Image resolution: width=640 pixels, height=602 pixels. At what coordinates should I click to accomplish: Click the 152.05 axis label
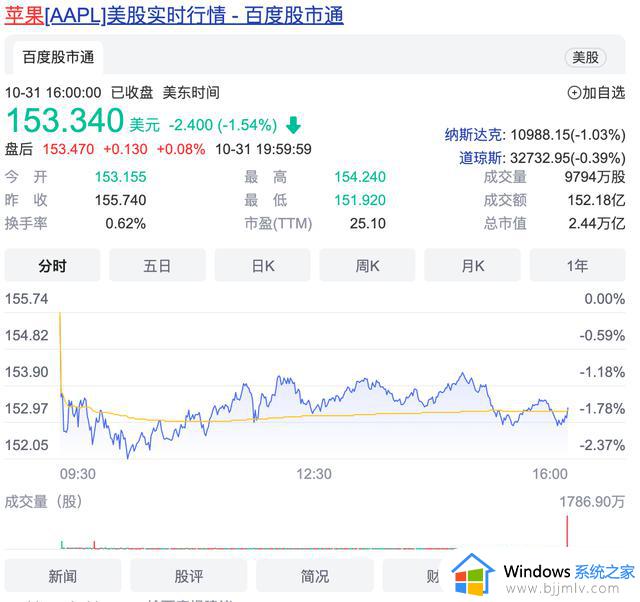click(27, 445)
